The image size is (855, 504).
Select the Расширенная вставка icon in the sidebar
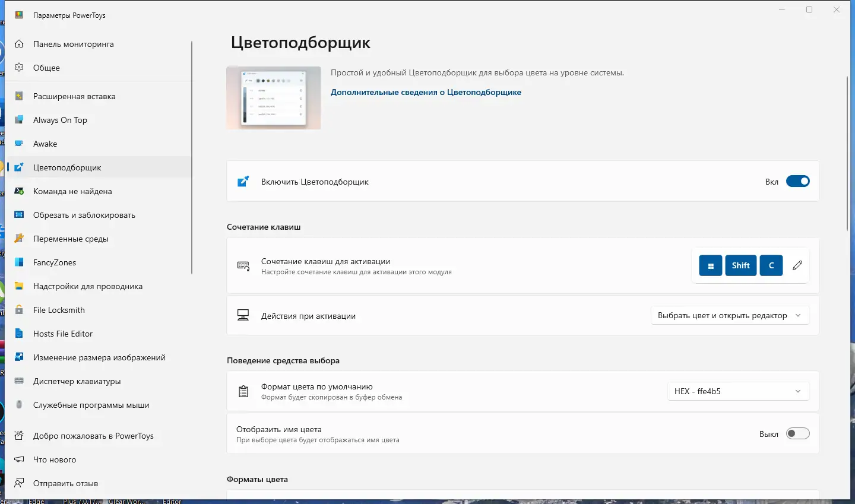19,96
